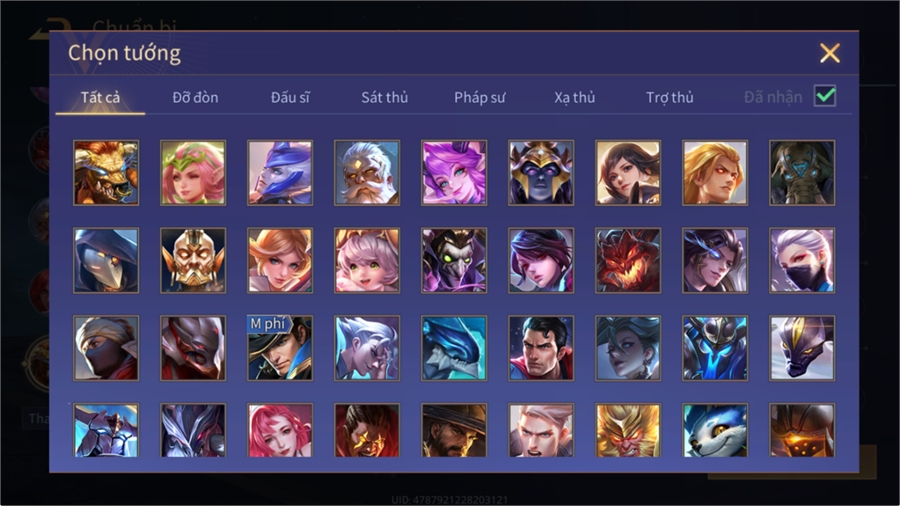
Task: Pick the plague-doctor beak-mask hero
Action: point(106,260)
